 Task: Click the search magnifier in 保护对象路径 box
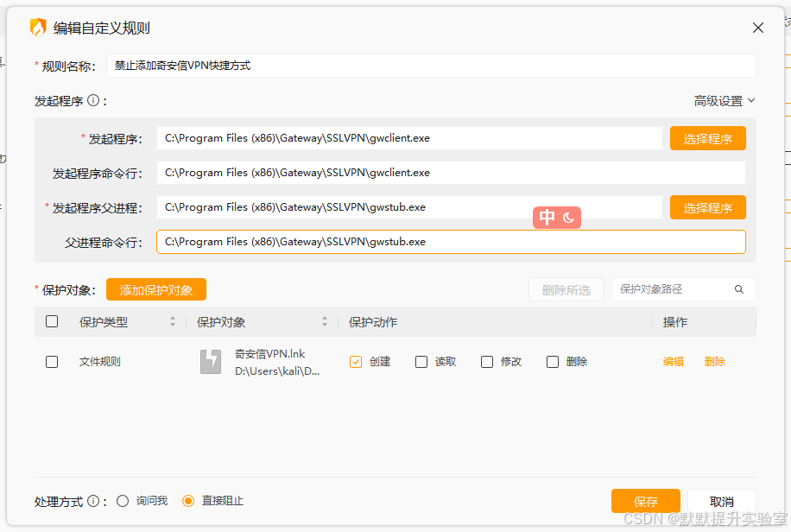[x=739, y=289]
